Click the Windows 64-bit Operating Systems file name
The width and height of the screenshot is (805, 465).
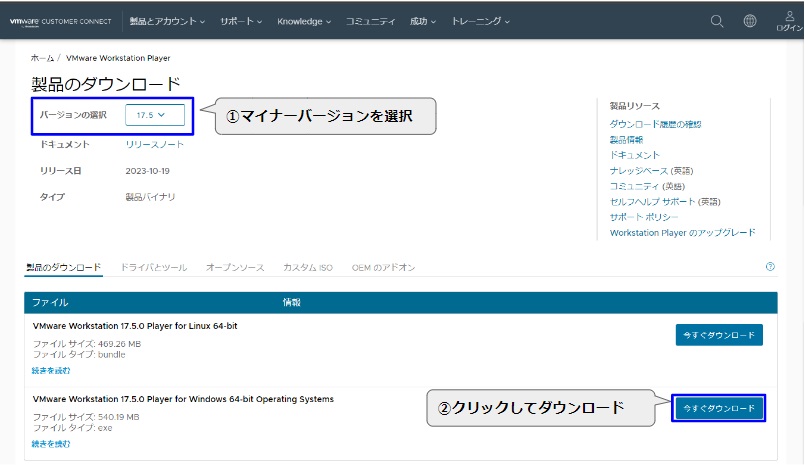pos(183,399)
